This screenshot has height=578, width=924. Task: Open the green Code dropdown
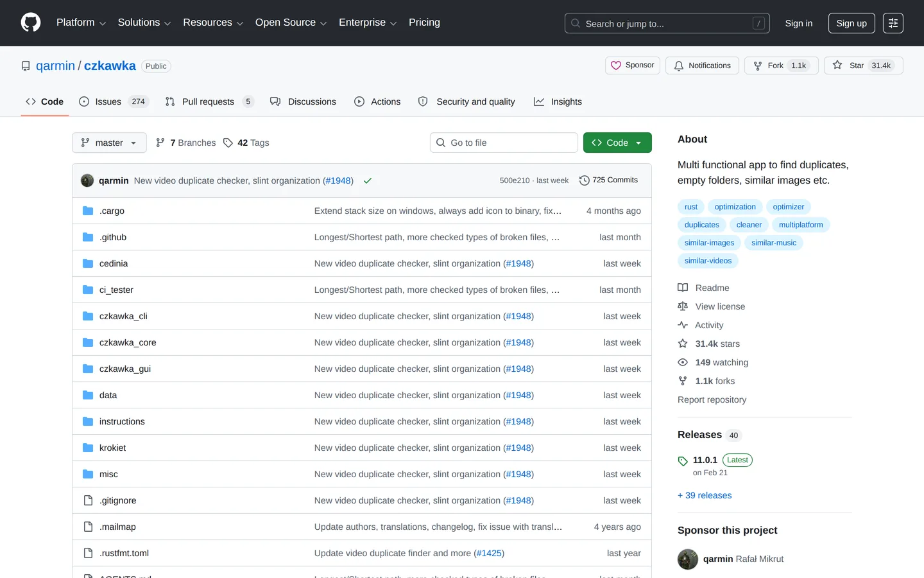(617, 143)
